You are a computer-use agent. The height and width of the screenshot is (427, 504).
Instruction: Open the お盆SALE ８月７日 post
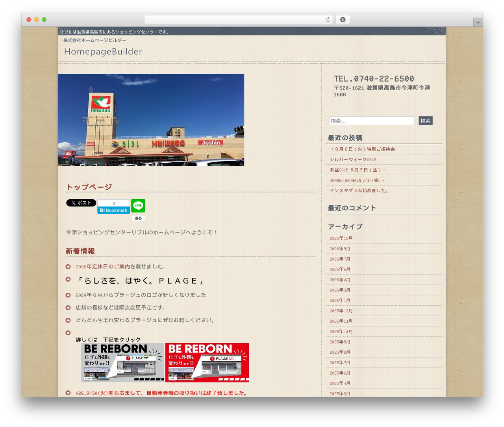point(358,170)
